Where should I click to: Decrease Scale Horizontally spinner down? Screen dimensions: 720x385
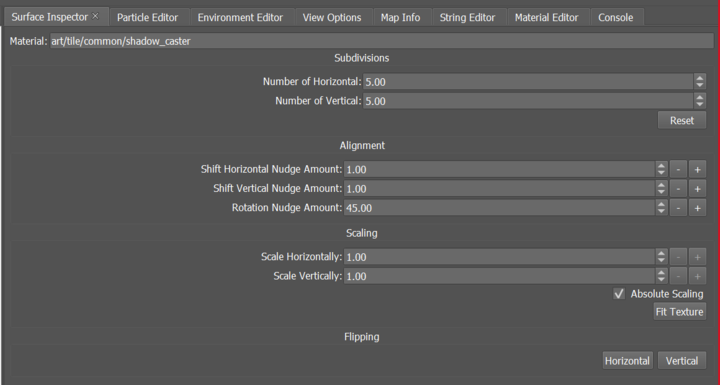pos(661,261)
